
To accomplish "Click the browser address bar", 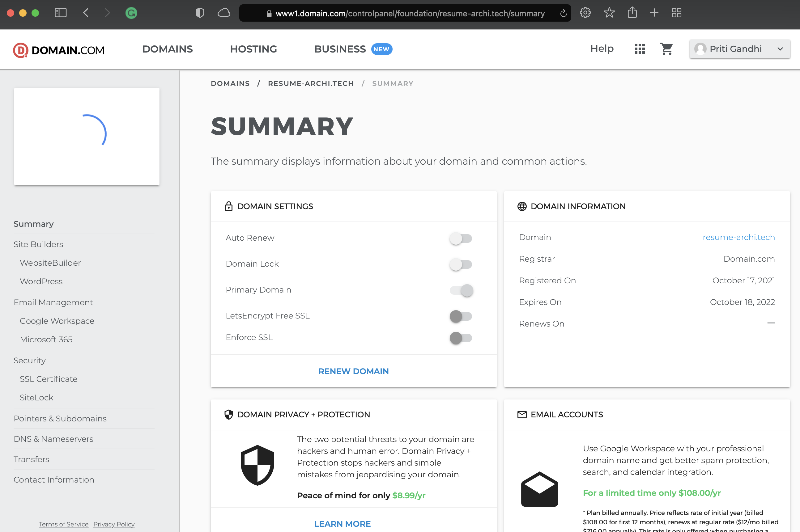I will pyautogui.click(x=410, y=13).
